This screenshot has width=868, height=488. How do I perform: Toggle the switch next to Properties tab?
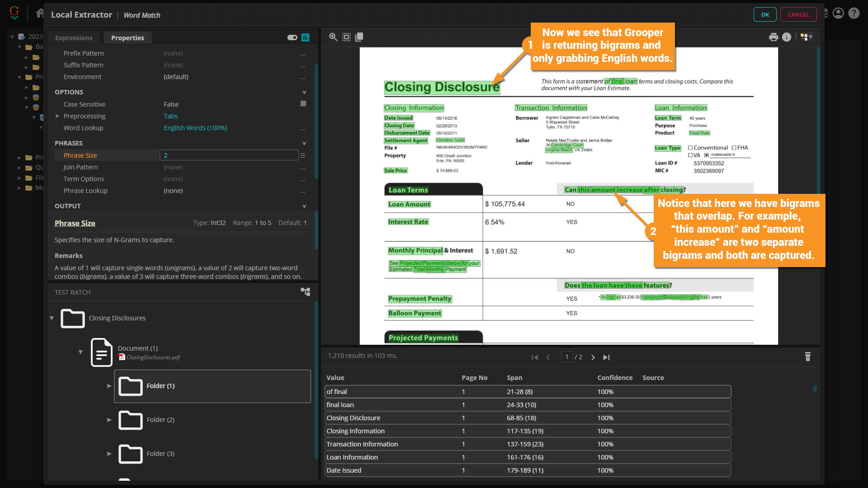[x=292, y=38]
